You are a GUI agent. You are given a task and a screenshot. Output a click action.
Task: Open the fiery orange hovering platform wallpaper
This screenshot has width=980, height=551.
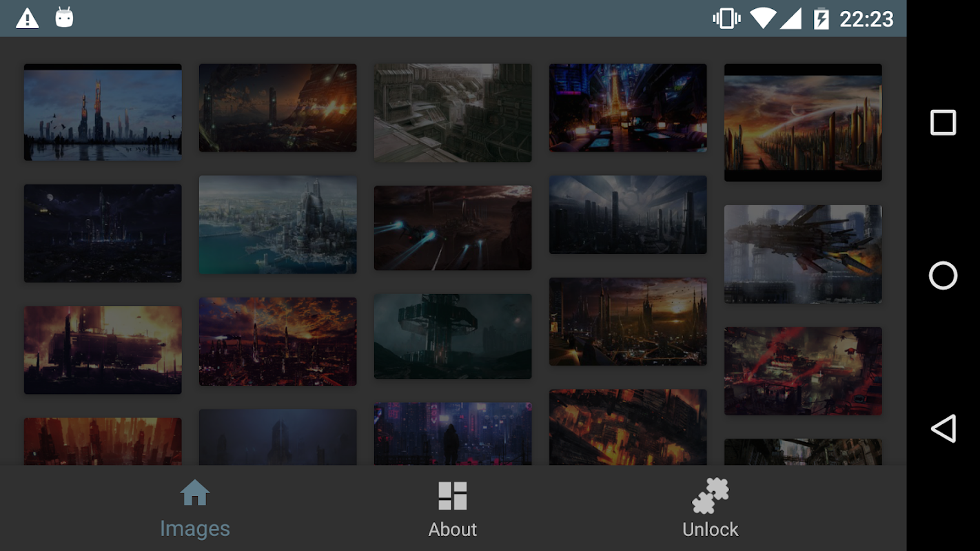click(x=103, y=350)
